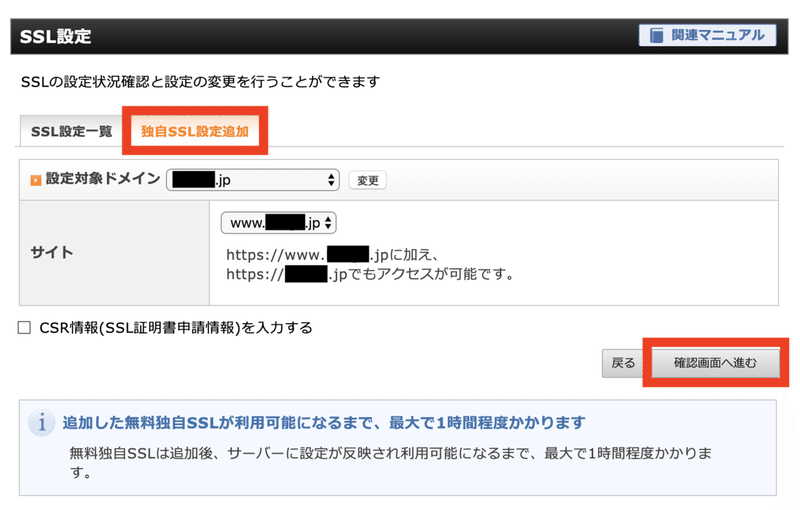Click the 戻る button
This screenshot has width=800, height=510.
point(623,363)
